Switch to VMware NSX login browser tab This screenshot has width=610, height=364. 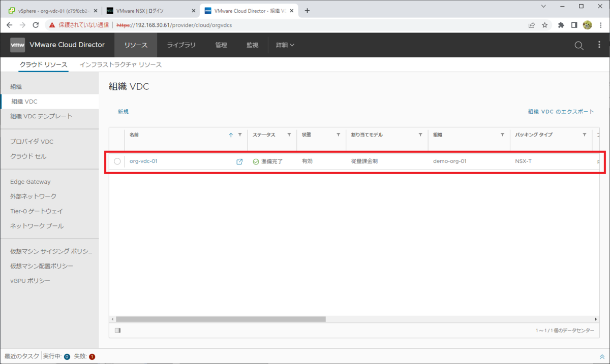(x=151, y=11)
